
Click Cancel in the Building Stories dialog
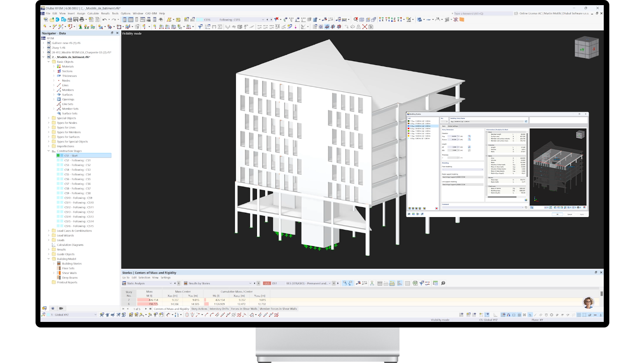[x=570, y=214]
